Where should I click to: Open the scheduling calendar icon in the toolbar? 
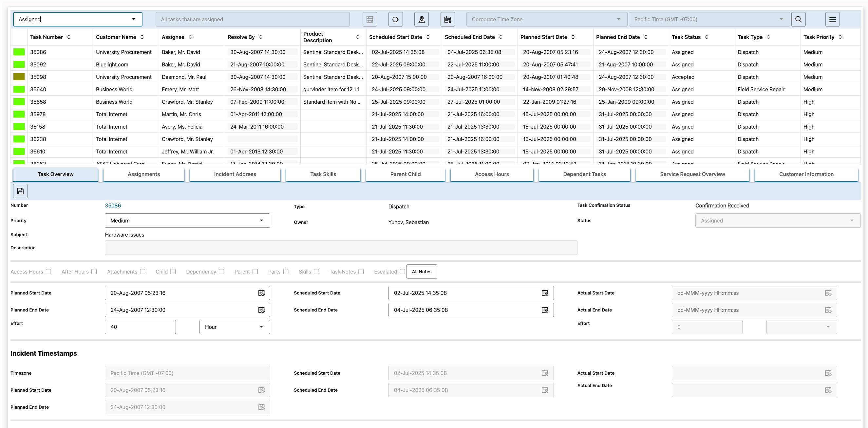click(448, 19)
